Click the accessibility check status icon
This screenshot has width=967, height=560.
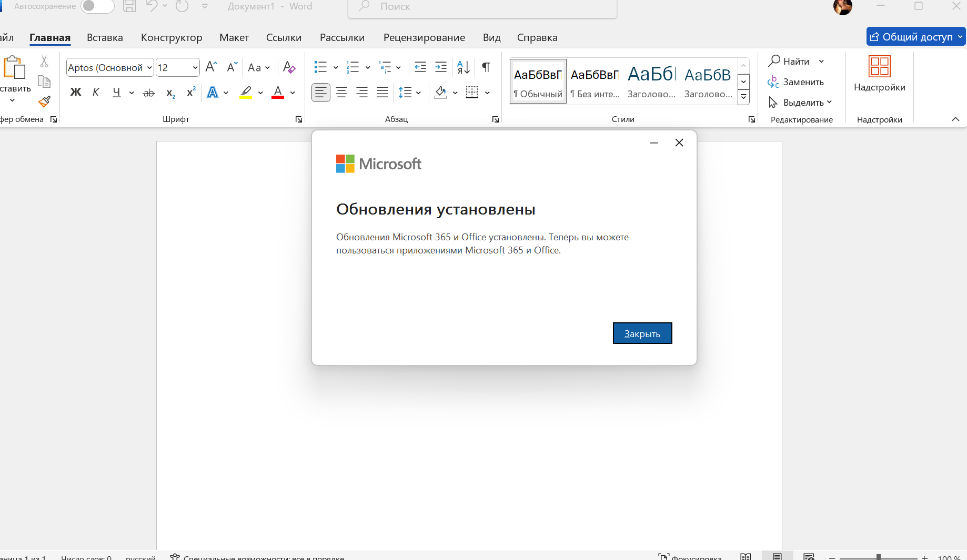[175, 557]
